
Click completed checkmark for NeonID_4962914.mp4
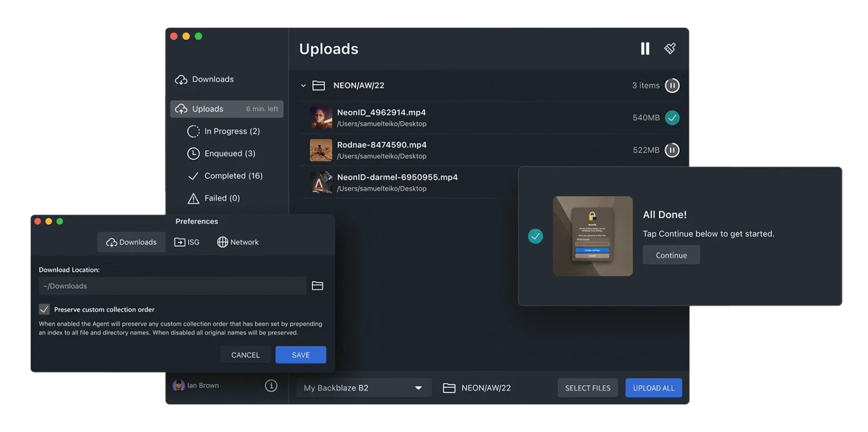pos(672,118)
